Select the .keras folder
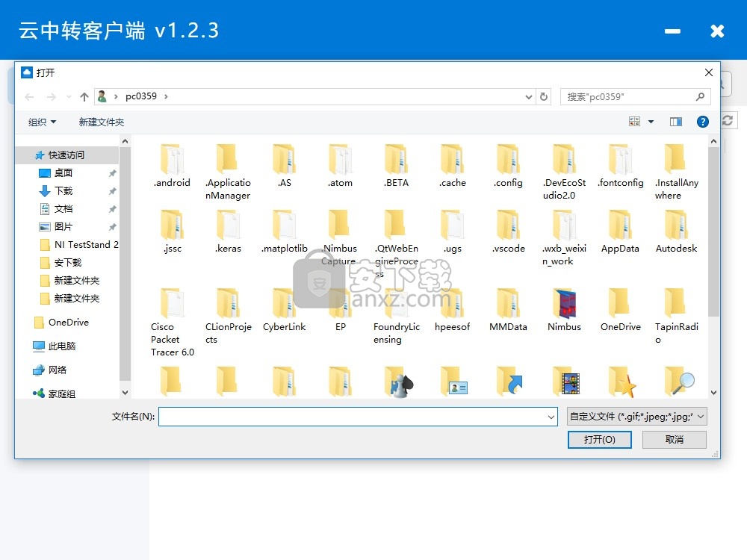This screenshot has height=560, width=747. tap(228, 231)
